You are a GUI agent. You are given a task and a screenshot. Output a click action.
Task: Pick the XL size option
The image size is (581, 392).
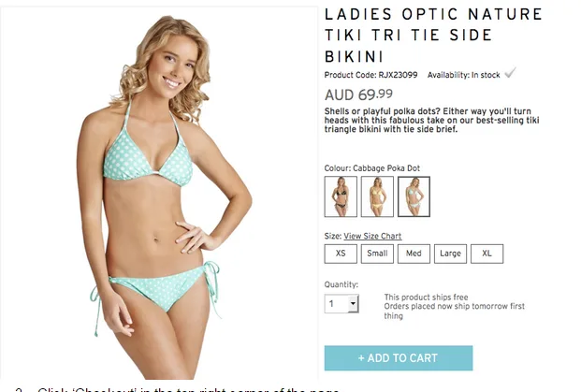coord(487,254)
